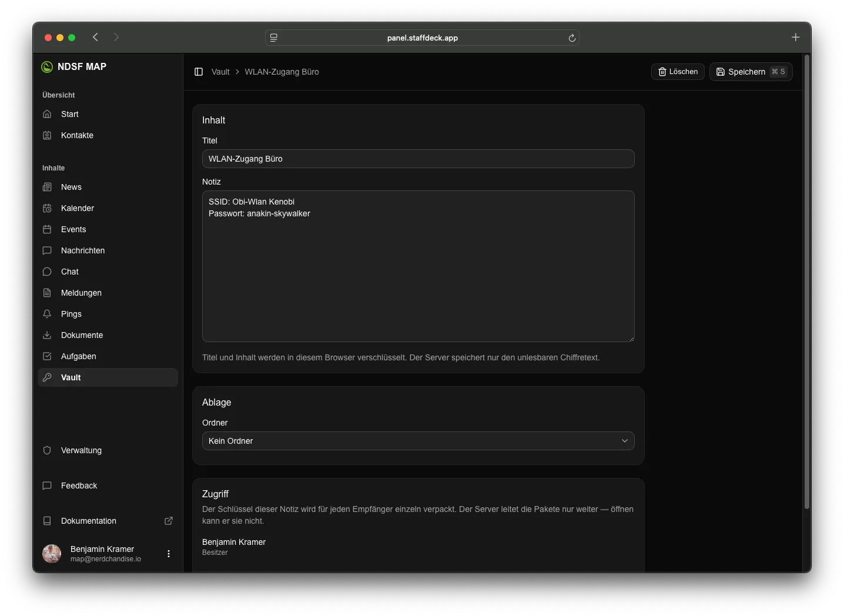
Task: Click the Feedback speech icon
Action: tap(47, 486)
